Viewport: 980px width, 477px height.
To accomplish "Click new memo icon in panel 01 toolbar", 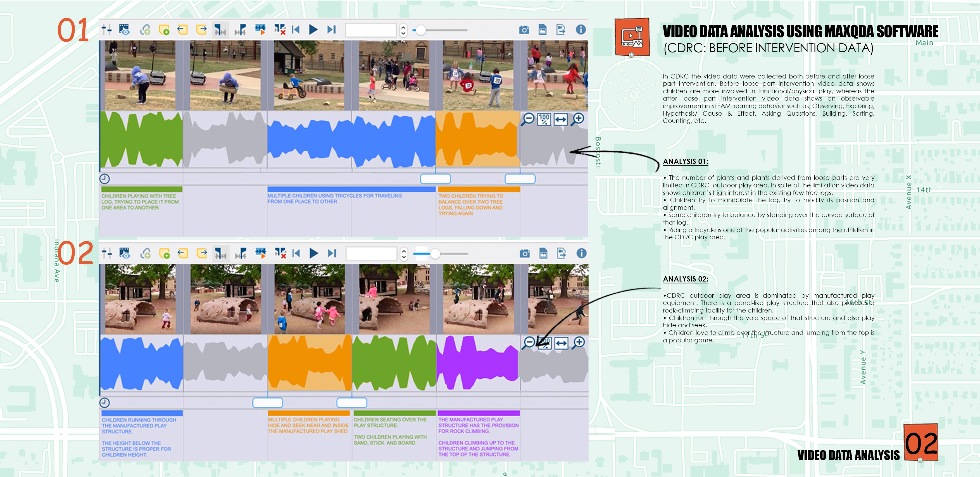I will (x=164, y=30).
